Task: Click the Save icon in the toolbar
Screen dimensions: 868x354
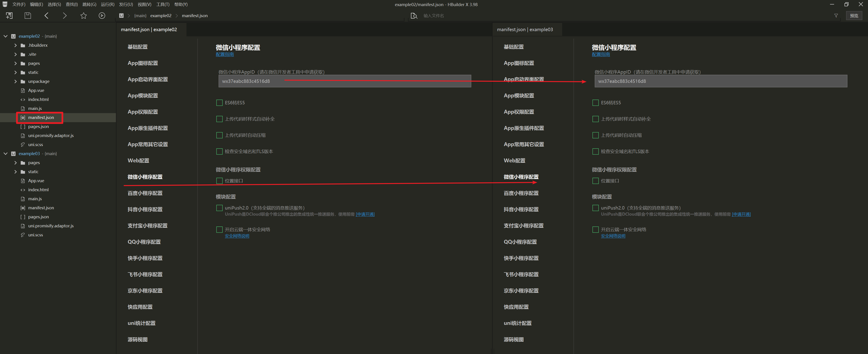Action: click(27, 15)
